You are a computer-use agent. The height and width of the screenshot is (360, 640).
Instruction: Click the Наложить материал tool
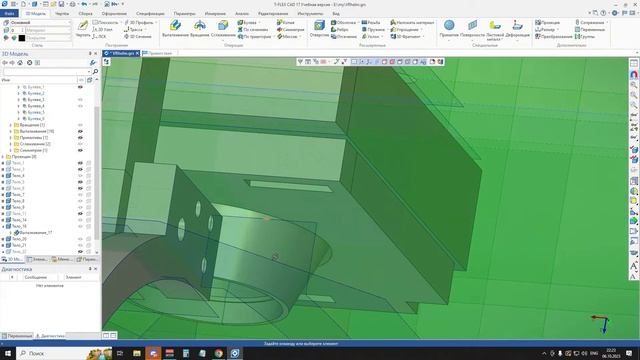pyautogui.click(x=412, y=22)
